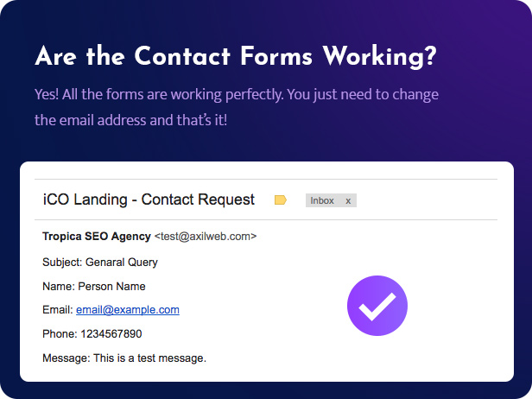This screenshot has height=399, width=532.
Task: Click the heading Are the Contact Forms Working?
Action: click(x=236, y=56)
